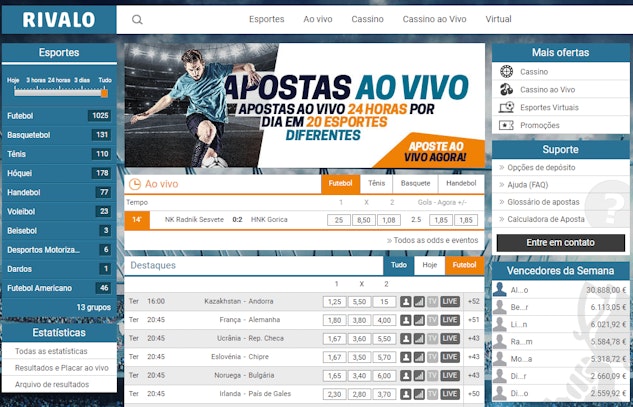Click the orange time filter slider handle
This screenshot has width=633, height=407.
105,92
